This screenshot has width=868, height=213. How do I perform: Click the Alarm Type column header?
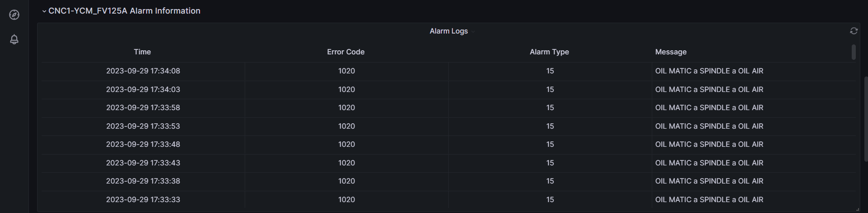coord(549,52)
